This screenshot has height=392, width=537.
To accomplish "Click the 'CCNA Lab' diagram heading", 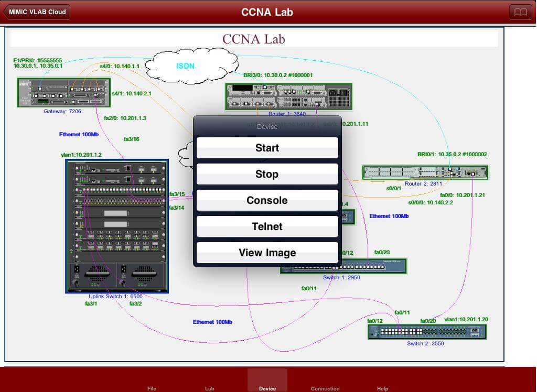I will [x=254, y=39].
